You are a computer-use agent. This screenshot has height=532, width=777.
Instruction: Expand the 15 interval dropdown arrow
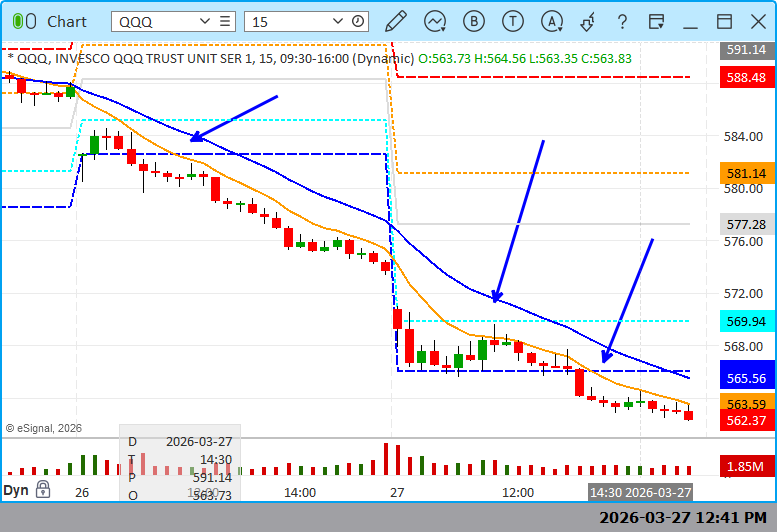click(x=337, y=21)
